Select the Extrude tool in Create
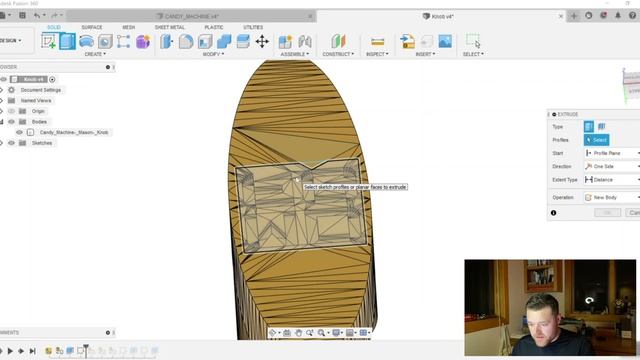Screen dimensions: 640x360 point(67,42)
